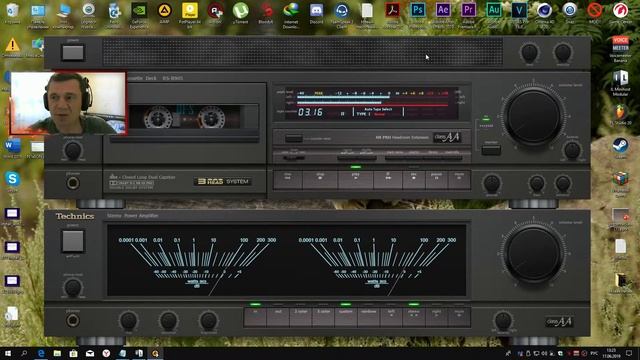Screen dimensions: 640x360
Task: Open the PotPlayer desktop shortcut
Action: click(190, 16)
